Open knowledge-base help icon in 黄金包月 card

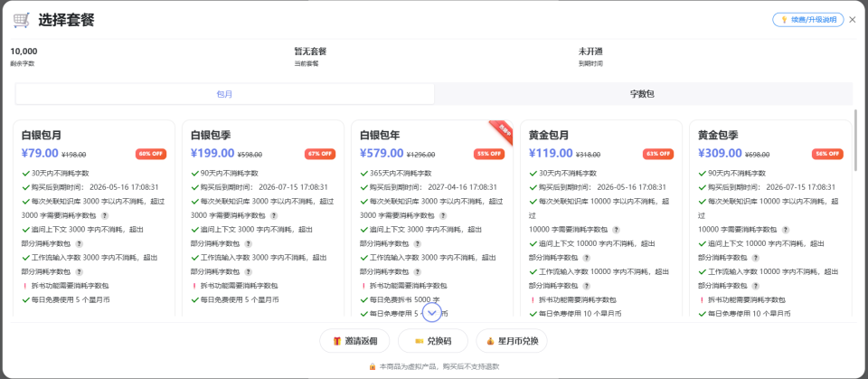click(x=616, y=230)
